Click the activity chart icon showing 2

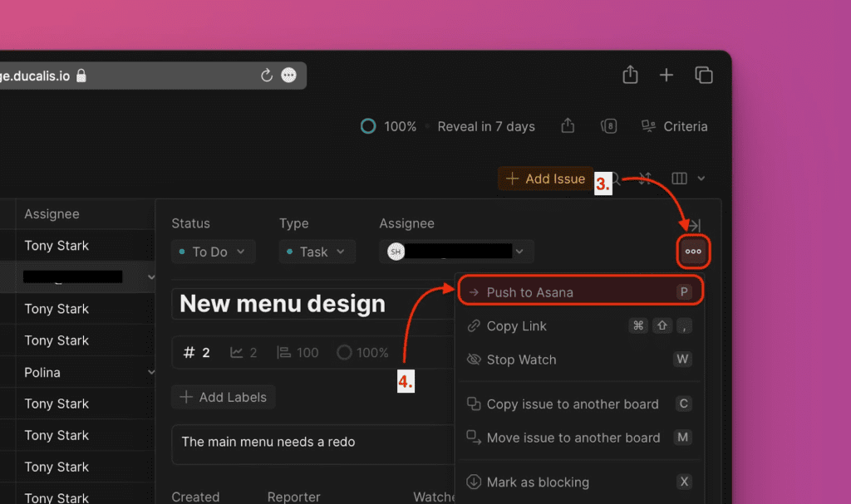tap(242, 352)
